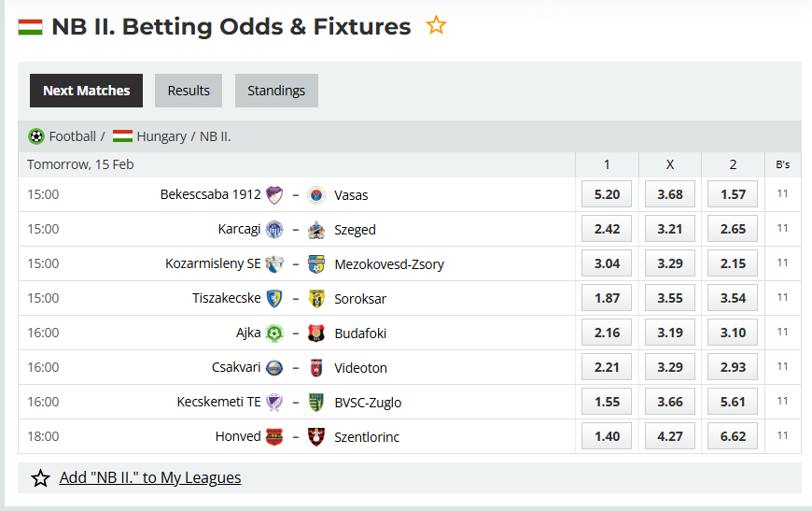Click the Vasas team crest
Viewport: 812px width, 511px height.
(x=316, y=195)
